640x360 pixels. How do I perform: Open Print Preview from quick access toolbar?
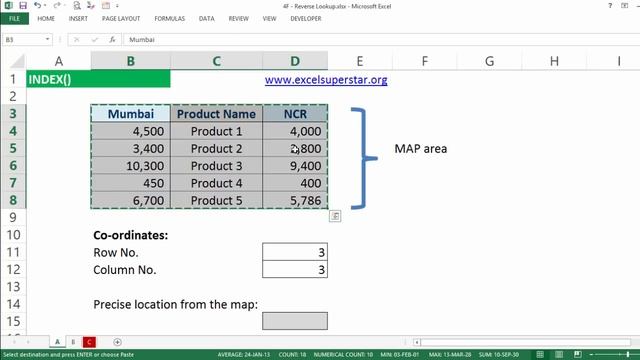77,6
